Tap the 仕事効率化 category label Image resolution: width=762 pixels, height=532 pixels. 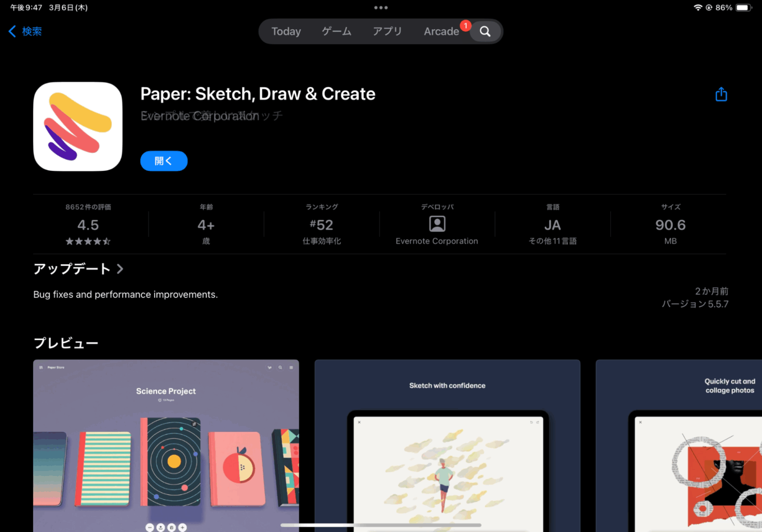pyautogui.click(x=321, y=241)
